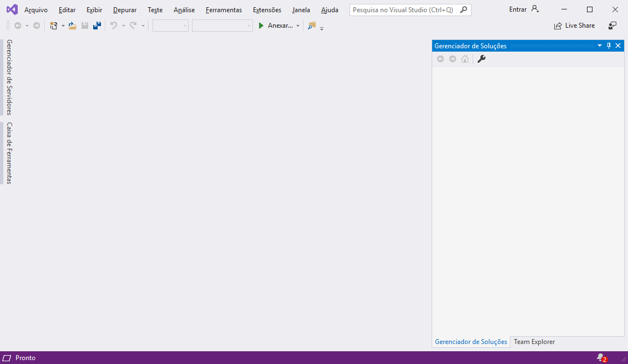Click the Save All multi-disk icon
Image resolution: width=628 pixels, height=364 pixels.
click(97, 26)
